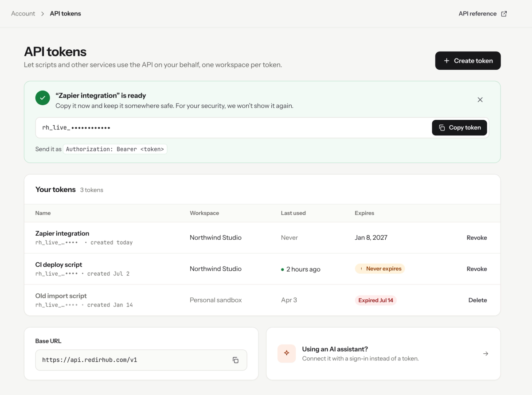
Task: Click the 3 tokens count label
Action: tap(92, 190)
